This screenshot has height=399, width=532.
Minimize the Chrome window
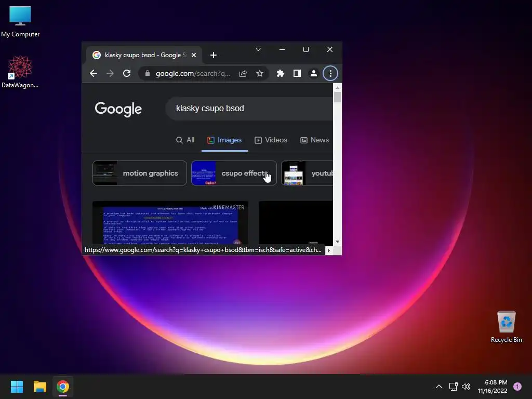[282, 49]
